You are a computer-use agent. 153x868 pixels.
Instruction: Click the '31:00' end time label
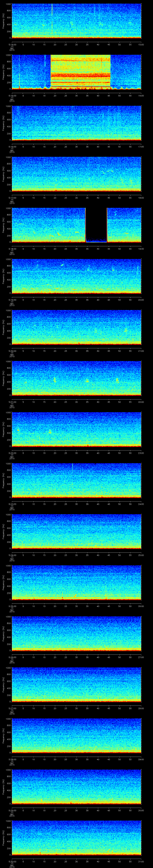pyautogui.click(x=141, y=861)
